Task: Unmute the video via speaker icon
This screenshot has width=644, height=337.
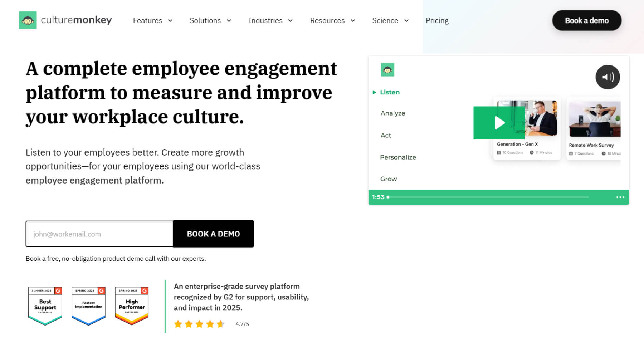Action: 608,77
